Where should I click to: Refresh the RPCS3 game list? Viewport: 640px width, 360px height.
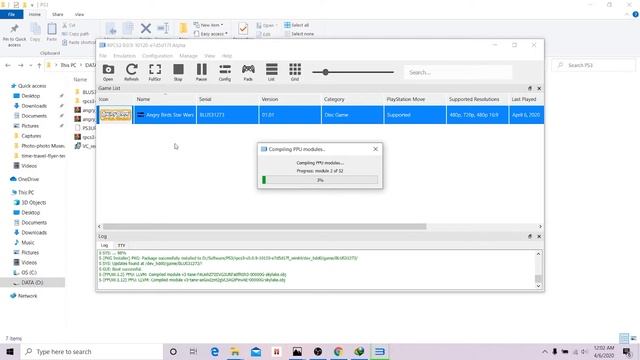pos(131,72)
